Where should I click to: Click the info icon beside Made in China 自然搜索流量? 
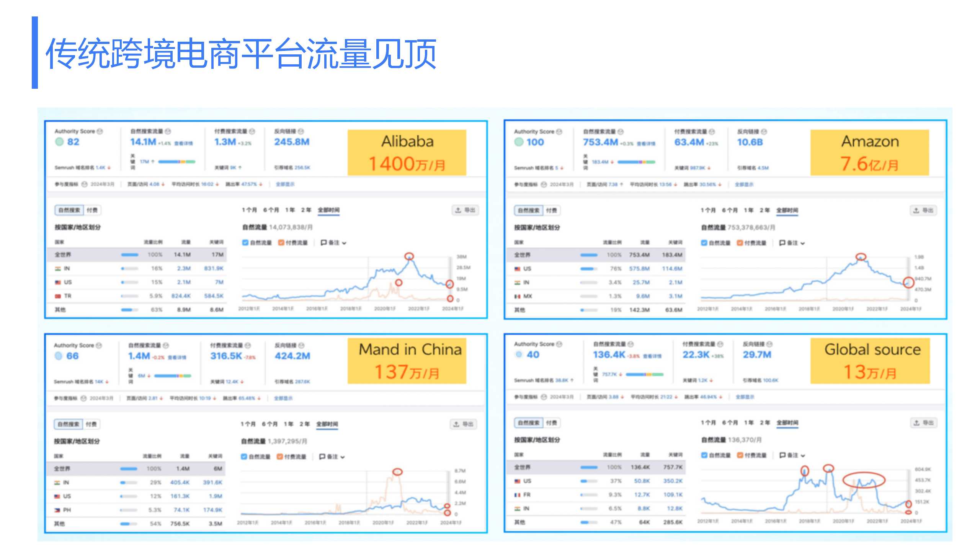click(x=166, y=346)
